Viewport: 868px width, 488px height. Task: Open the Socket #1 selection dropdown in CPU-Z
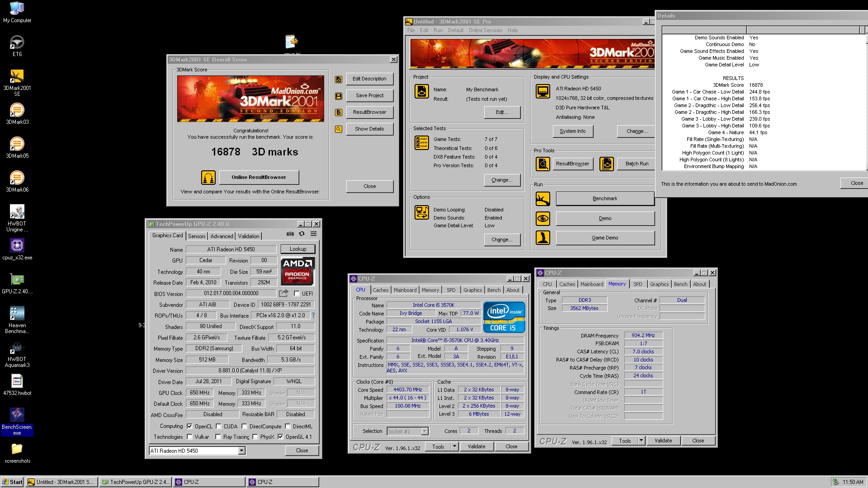(425, 431)
